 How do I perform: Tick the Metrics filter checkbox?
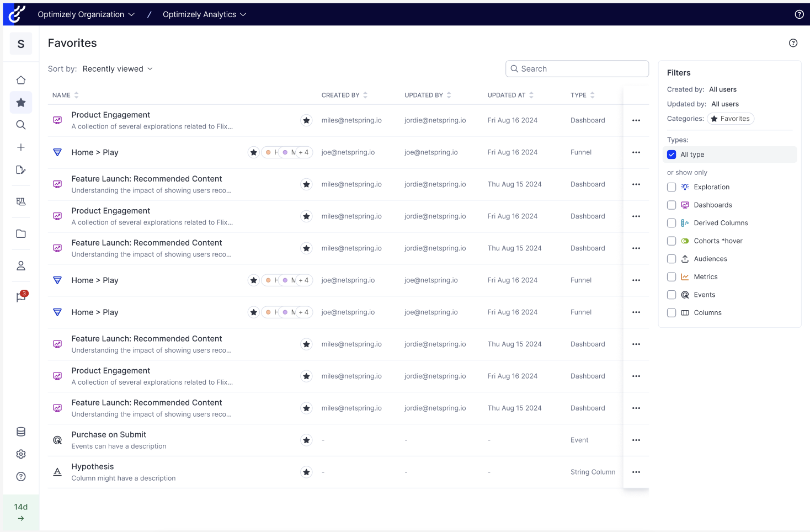(x=672, y=277)
